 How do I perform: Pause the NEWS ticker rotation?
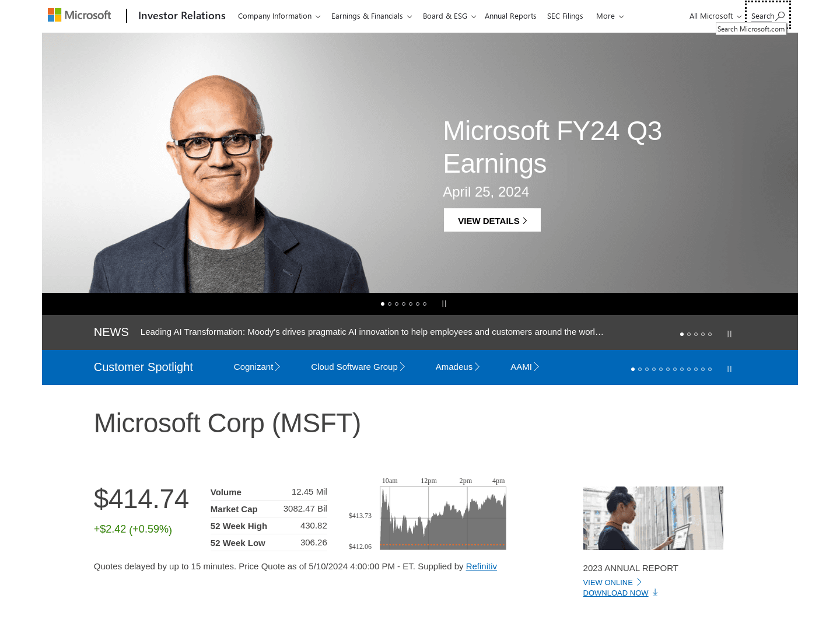(x=729, y=334)
